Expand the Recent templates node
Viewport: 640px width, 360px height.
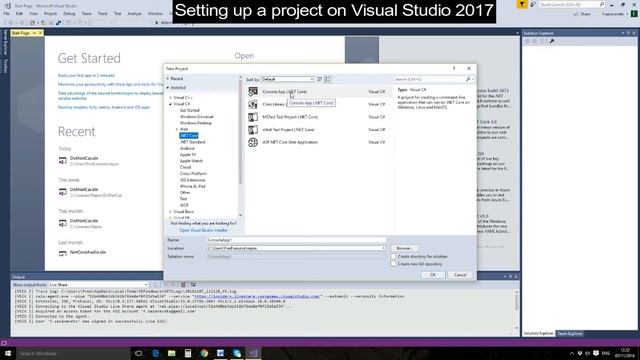(168, 78)
